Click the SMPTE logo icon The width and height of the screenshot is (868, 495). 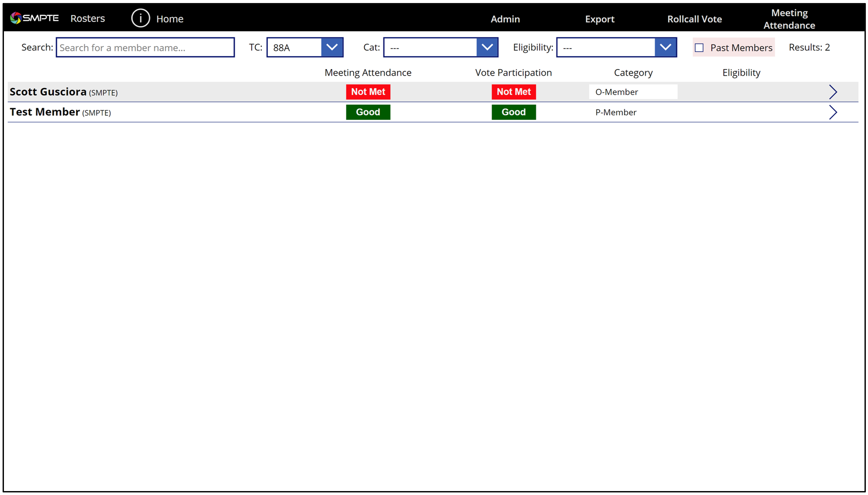[16, 18]
